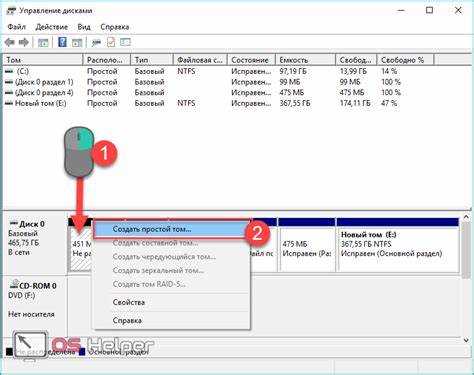Open the Вид menu
This screenshot has width=474, height=375.
pos(84,27)
